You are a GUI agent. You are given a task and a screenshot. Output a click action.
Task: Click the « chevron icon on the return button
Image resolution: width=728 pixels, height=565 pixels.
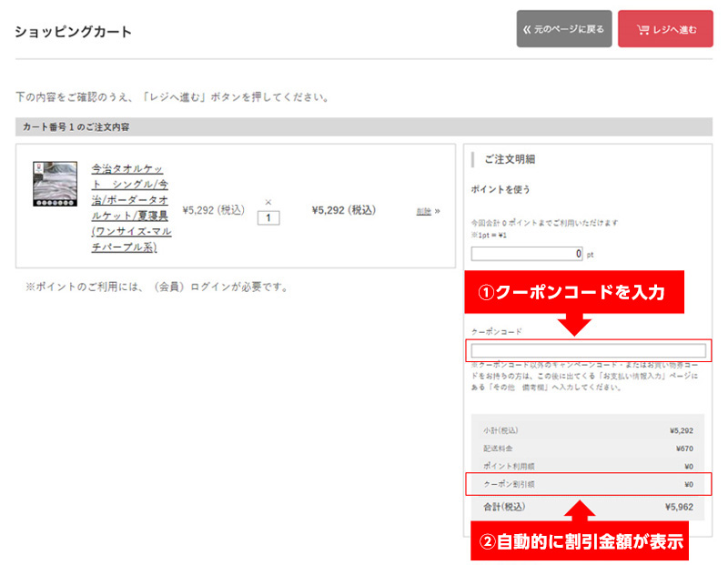[x=526, y=28]
